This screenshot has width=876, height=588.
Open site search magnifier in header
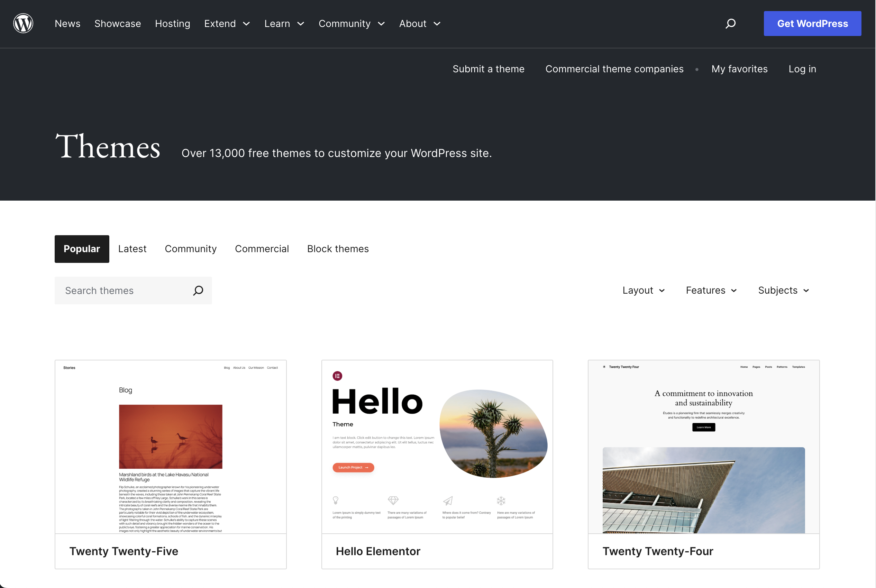(730, 24)
